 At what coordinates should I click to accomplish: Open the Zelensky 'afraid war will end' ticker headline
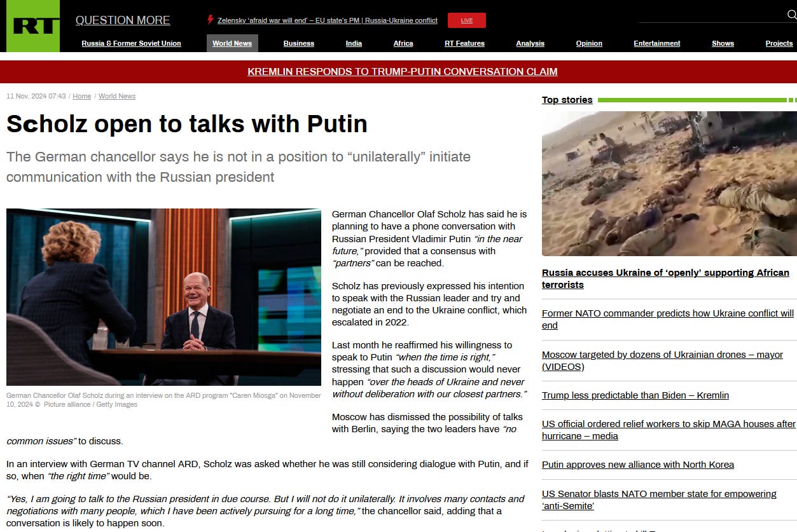point(328,20)
